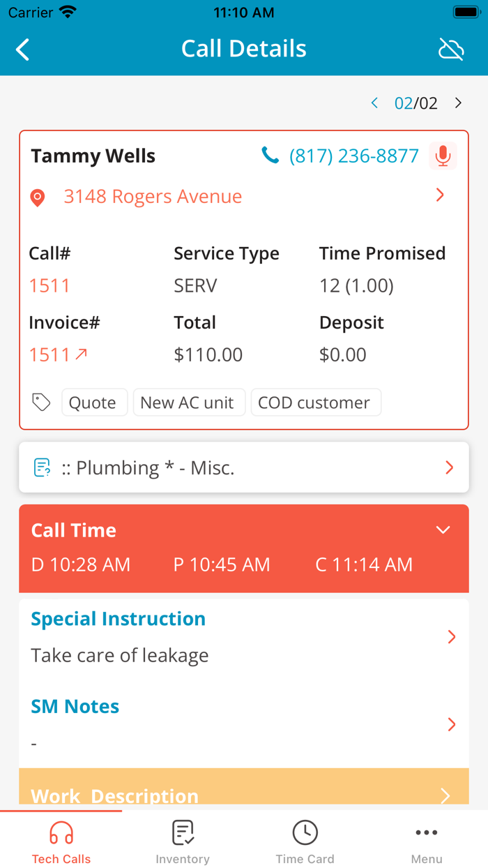Viewport: 488px width, 868px height.
Task: Expand the Work Description section
Action: pos(444,795)
